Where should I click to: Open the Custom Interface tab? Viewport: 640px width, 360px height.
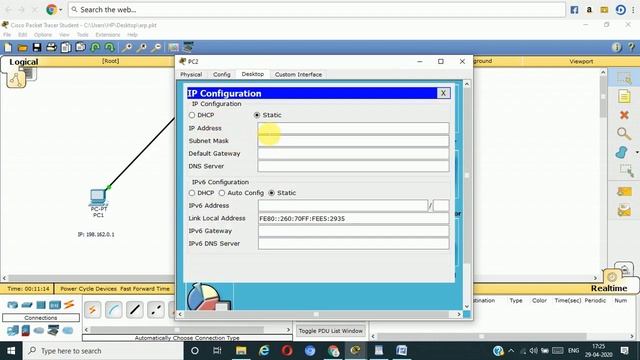298,75
